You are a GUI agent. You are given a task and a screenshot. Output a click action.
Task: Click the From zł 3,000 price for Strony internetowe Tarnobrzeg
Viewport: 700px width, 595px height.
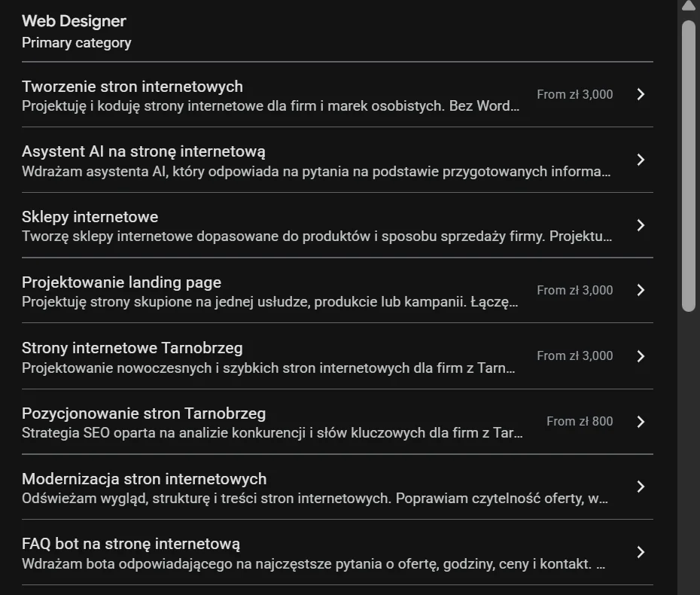(x=574, y=356)
